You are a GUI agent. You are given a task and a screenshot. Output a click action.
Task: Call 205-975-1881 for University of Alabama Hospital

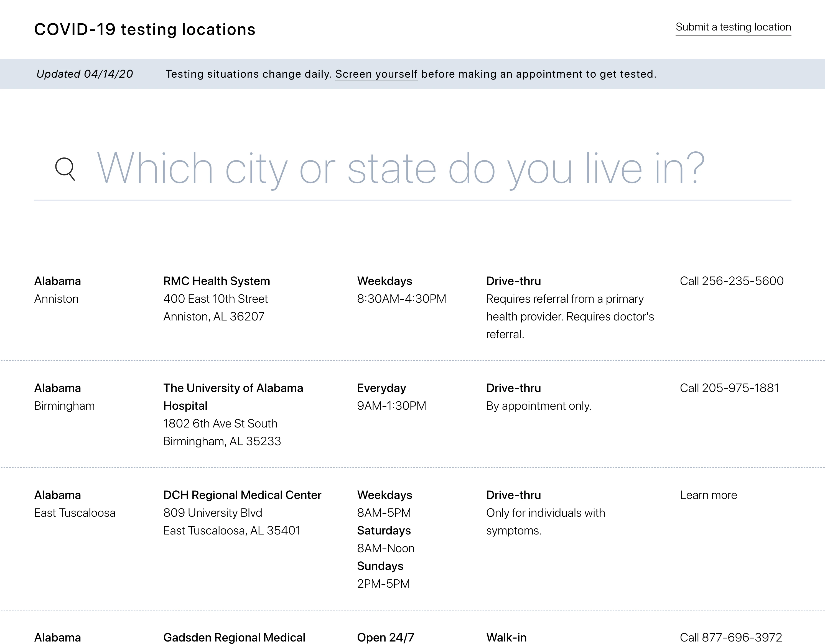point(729,388)
